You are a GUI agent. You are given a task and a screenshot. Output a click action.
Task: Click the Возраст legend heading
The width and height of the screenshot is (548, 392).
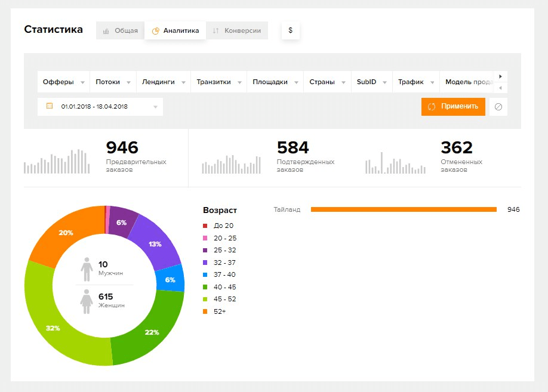click(220, 211)
